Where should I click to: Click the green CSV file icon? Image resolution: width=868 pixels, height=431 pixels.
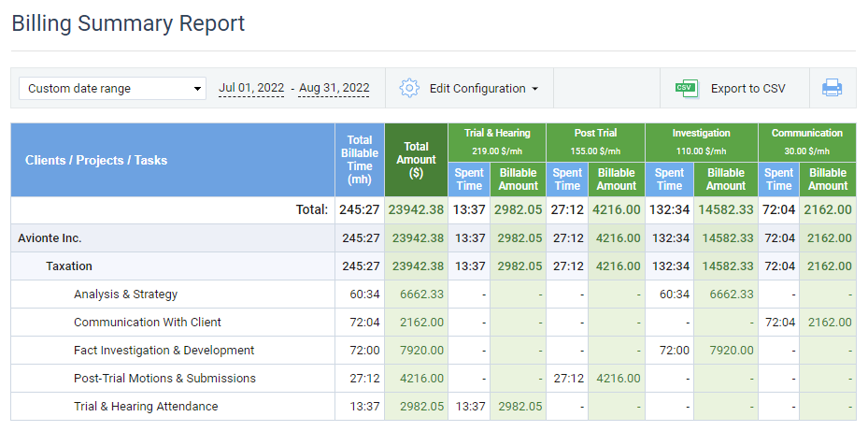tap(687, 89)
